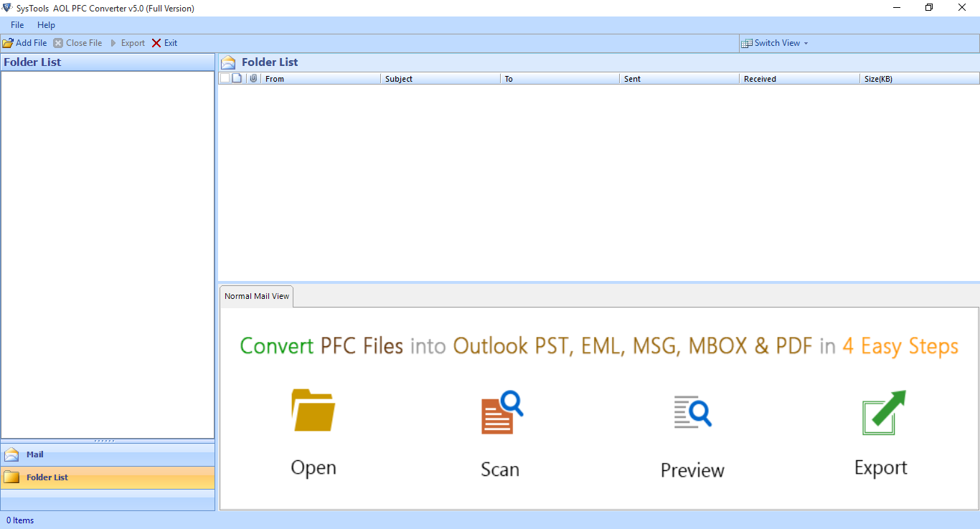This screenshot has width=980, height=529.
Task: Click the Close File button label
Action: coord(84,43)
